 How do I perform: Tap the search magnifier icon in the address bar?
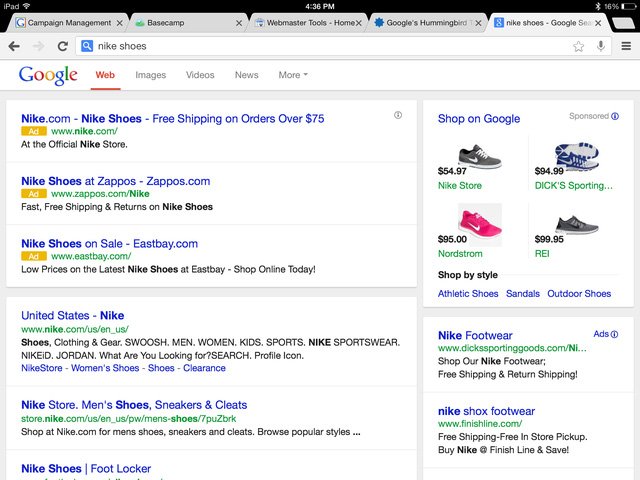click(x=87, y=46)
